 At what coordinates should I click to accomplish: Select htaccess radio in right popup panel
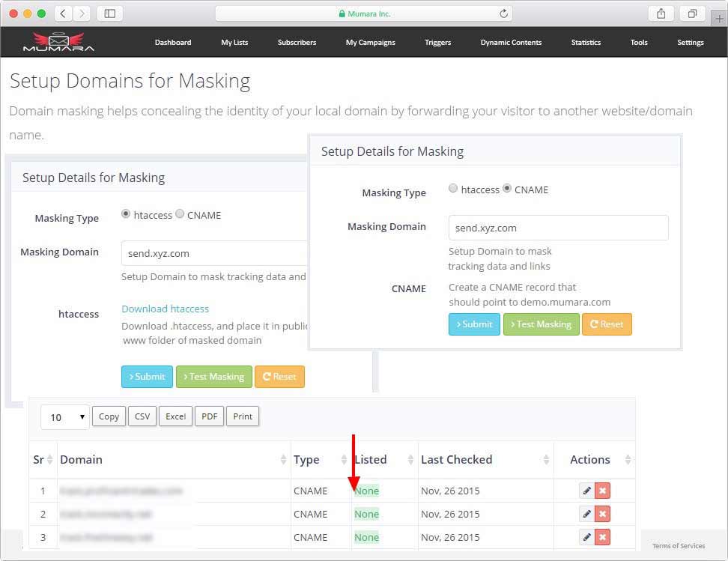point(453,189)
